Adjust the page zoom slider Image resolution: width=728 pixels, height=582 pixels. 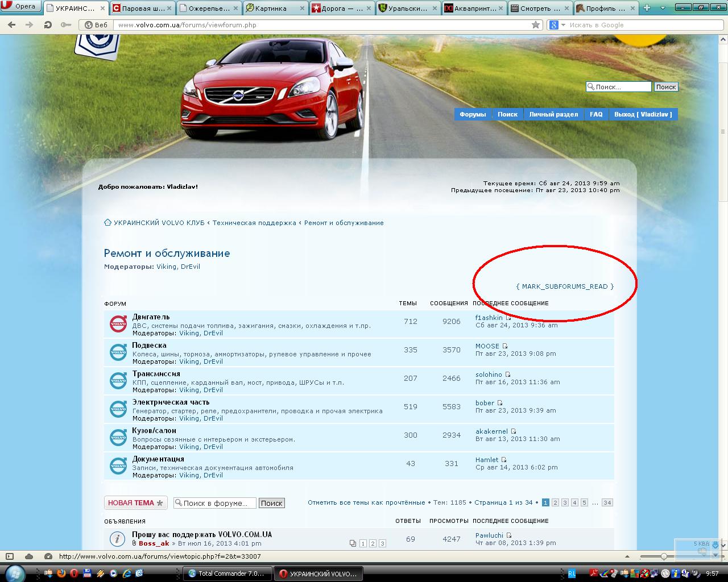coord(664,556)
